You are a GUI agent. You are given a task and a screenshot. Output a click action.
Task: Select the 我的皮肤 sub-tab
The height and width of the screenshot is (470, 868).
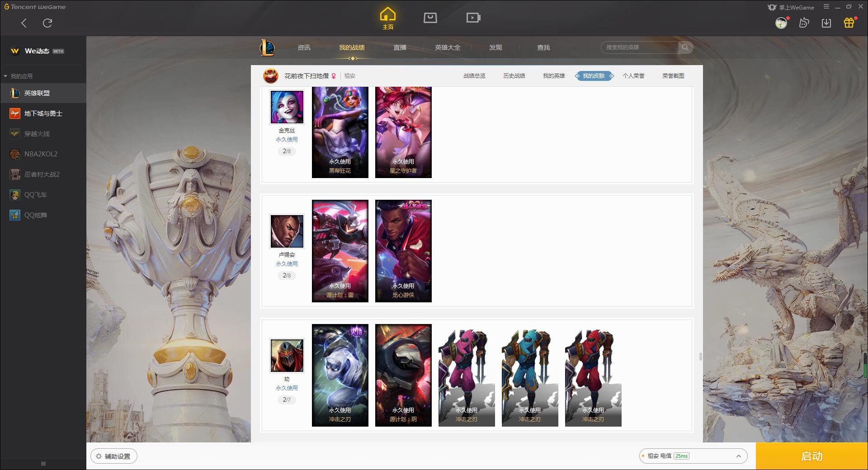coord(594,76)
